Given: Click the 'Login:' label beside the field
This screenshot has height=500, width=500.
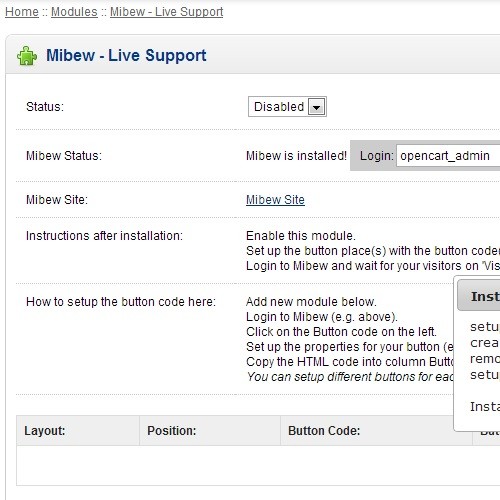Looking at the screenshot, I should (377, 156).
